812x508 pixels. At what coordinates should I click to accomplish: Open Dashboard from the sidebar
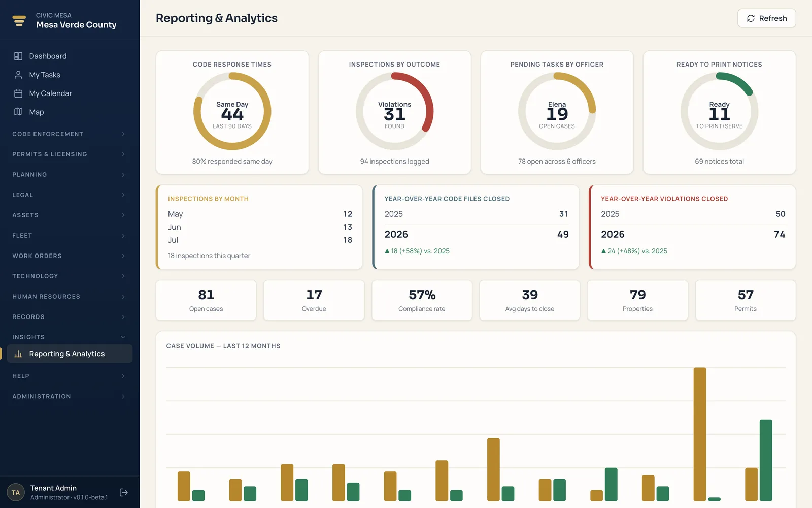coord(70,56)
